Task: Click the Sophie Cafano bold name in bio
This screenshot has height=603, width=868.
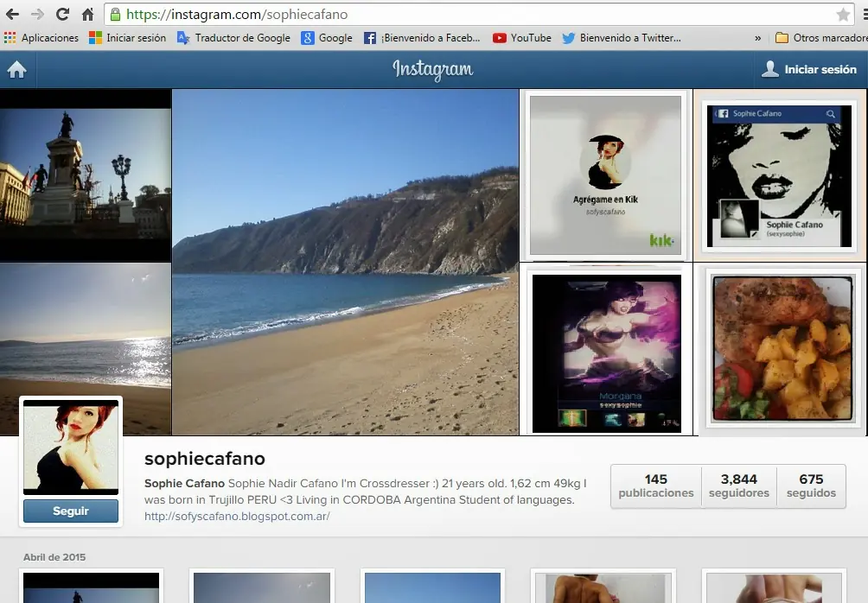Action: 184,483
